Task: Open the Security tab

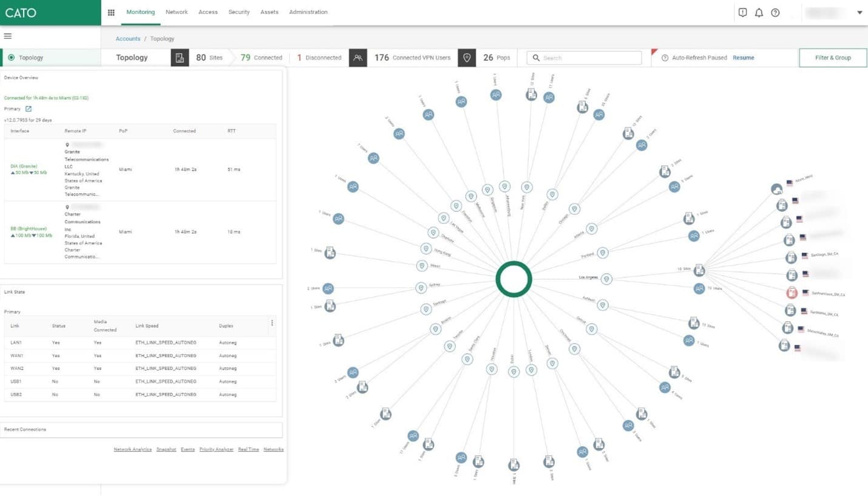Action: coord(239,12)
